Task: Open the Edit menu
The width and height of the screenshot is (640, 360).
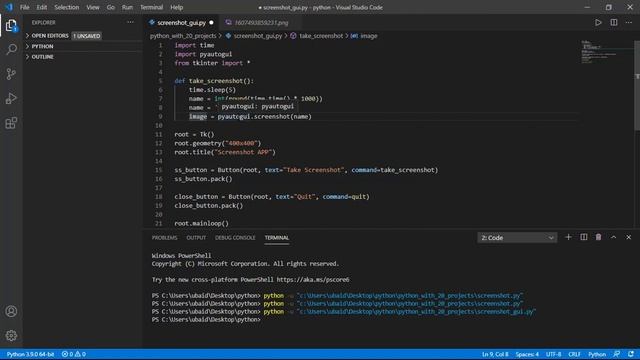Action: coord(42,7)
